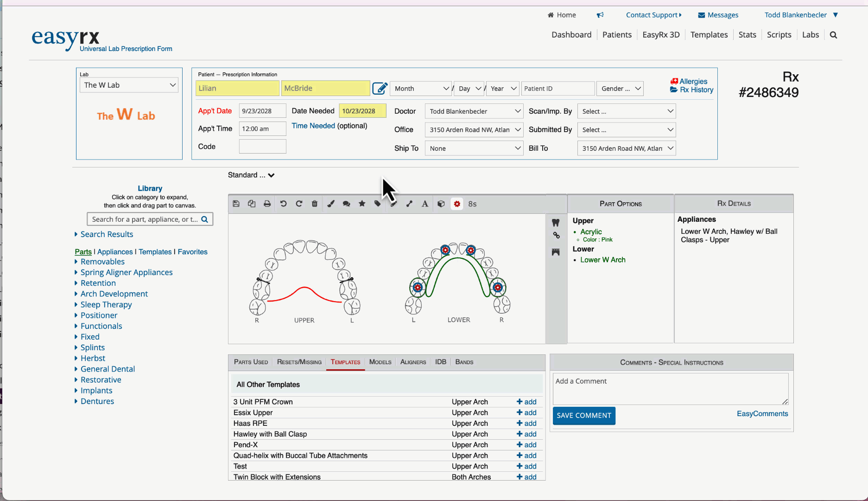Click the site search icon in navigation

click(x=833, y=35)
